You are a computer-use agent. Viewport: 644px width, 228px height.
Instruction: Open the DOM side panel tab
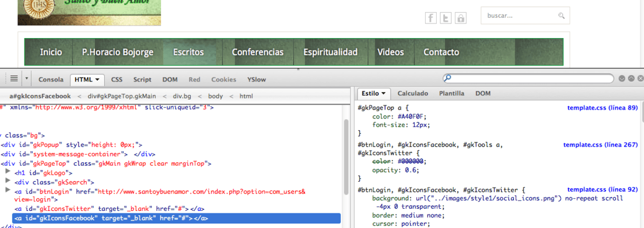coord(483,93)
